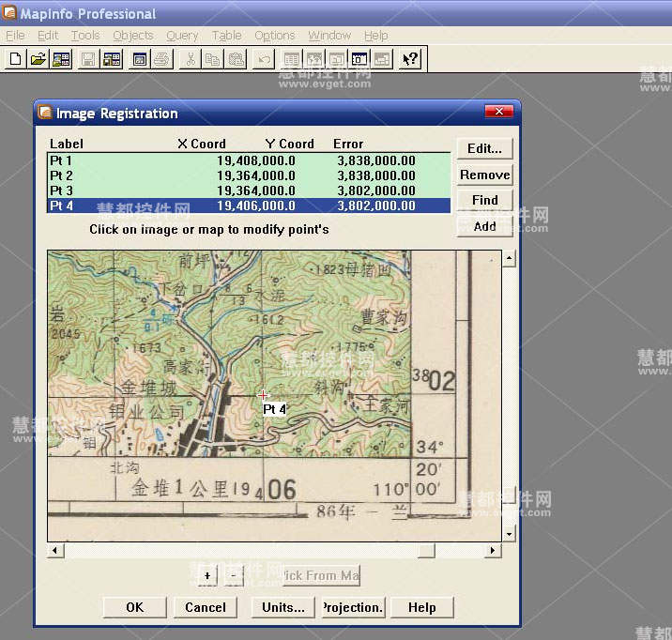
Task: Remove the selected control point
Action: coord(484,175)
